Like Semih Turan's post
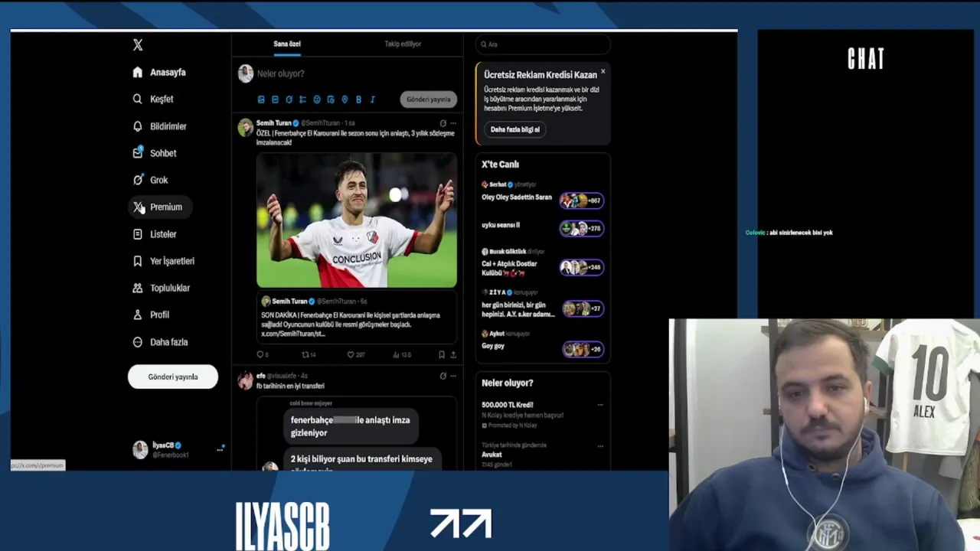 (x=355, y=354)
